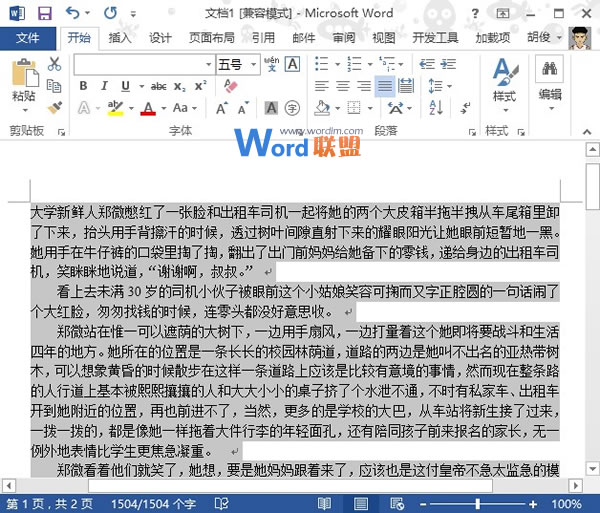Image resolution: width=600 pixels, height=513 pixels.
Task: Open the font name dropdown
Action: [x=209, y=64]
